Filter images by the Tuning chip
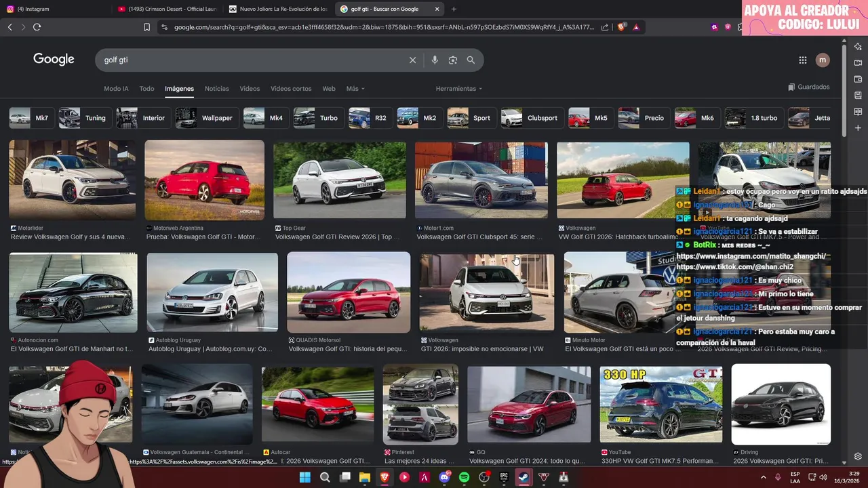This screenshot has width=868, height=488. (84, 118)
